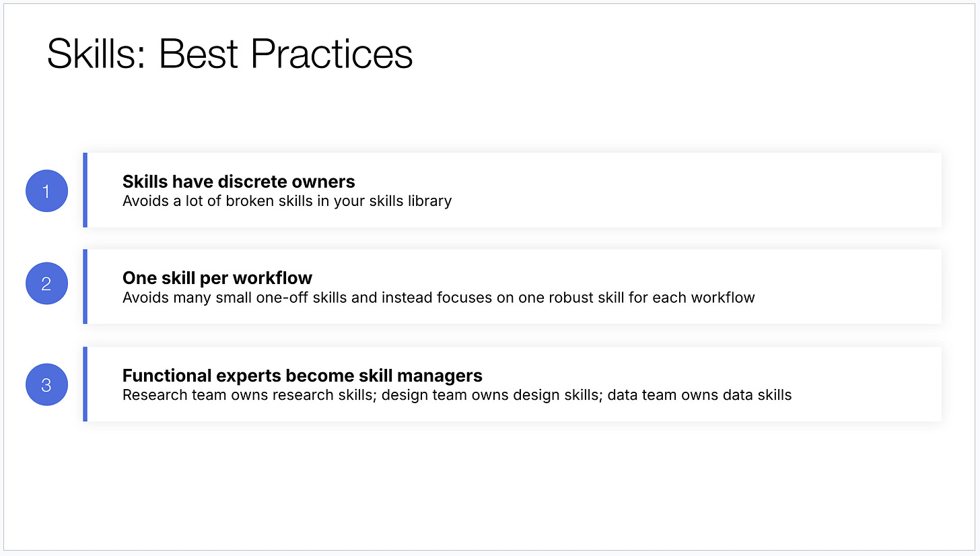Select text about many small one-off skills
Screen dimensions: 980x556
[x=438, y=297]
